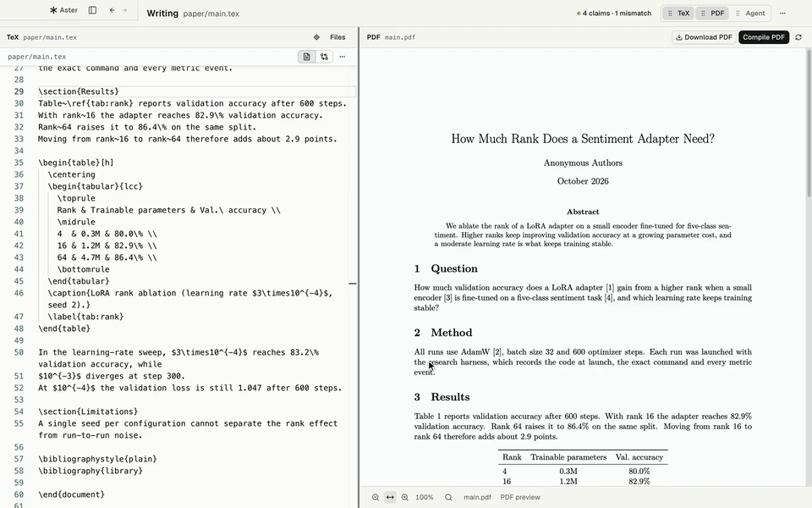Click citation [2] after AdamW
The image size is (812, 508).
click(497, 352)
